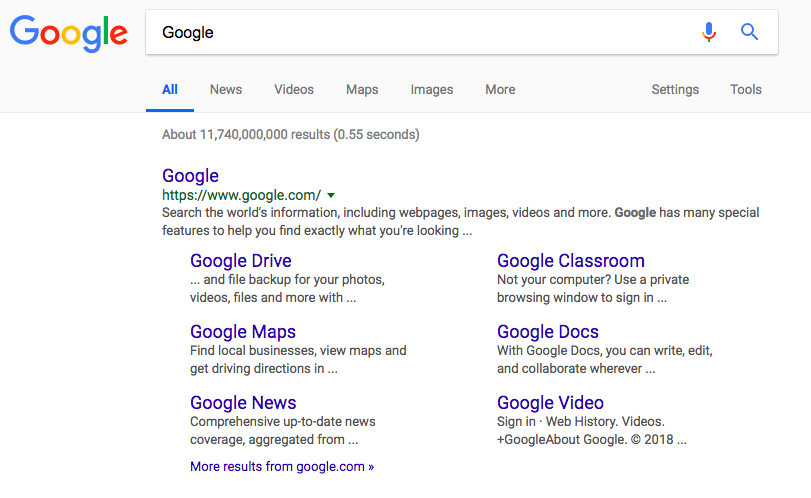The width and height of the screenshot is (811, 498).
Task: Click the Google logo
Action: click(x=68, y=33)
